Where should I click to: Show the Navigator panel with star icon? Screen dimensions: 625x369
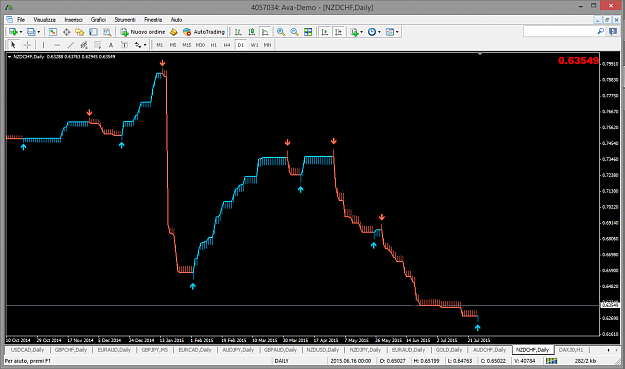point(80,32)
